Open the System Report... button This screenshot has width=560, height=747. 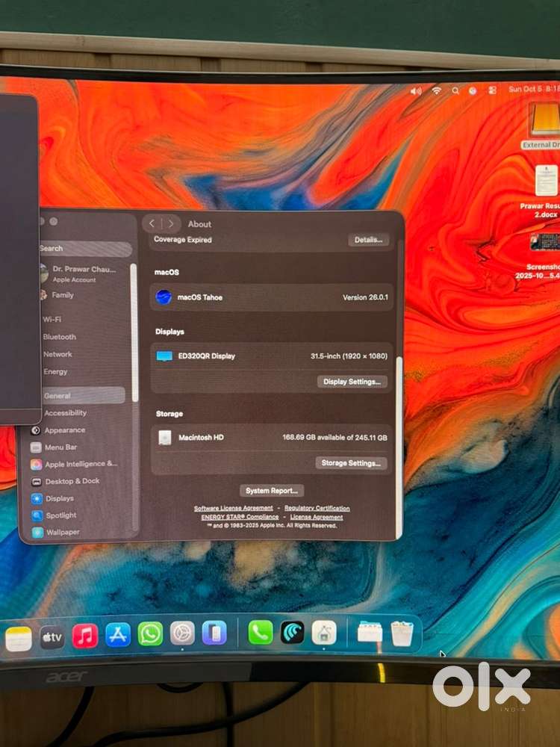(x=272, y=491)
